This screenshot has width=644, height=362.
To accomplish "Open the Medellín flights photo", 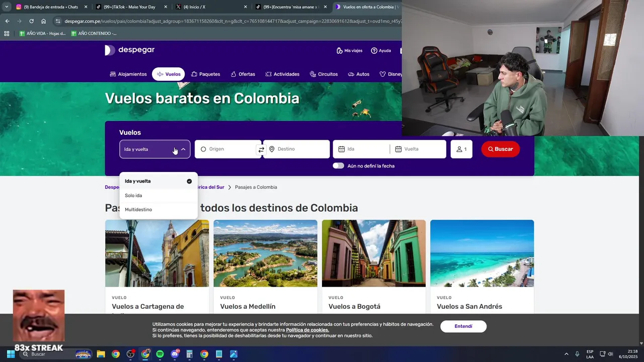I will pos(265,253).
